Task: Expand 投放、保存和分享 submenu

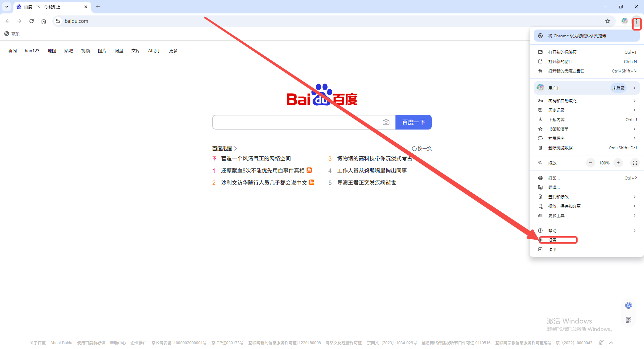Action: click(587, 206)
